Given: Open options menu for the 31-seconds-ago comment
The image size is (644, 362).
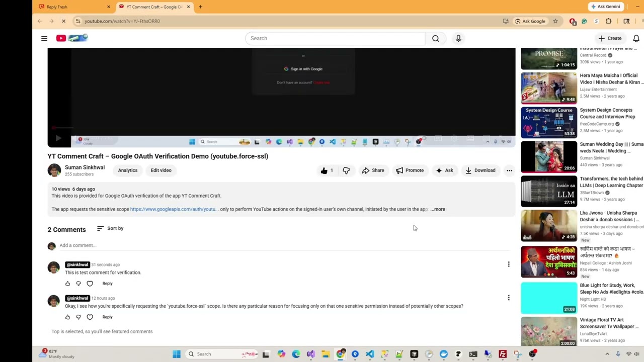Looking at the screenshot, I should click(509, 264).
